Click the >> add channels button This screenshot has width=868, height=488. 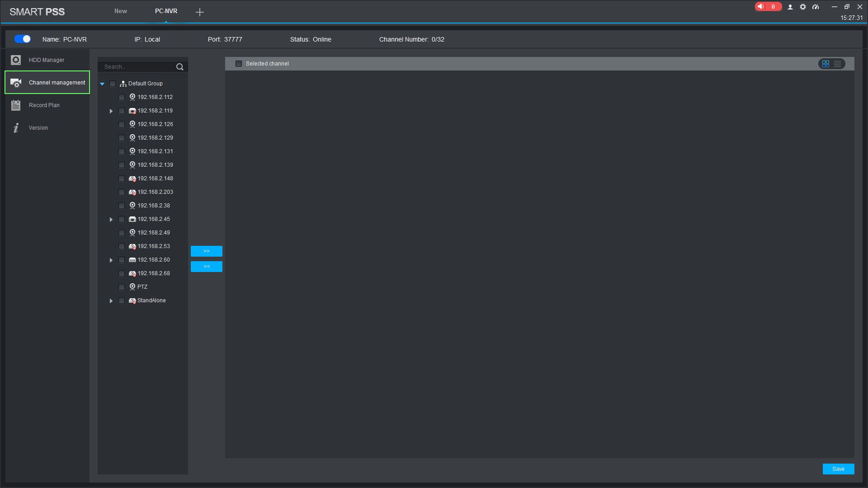coord(207,251)
